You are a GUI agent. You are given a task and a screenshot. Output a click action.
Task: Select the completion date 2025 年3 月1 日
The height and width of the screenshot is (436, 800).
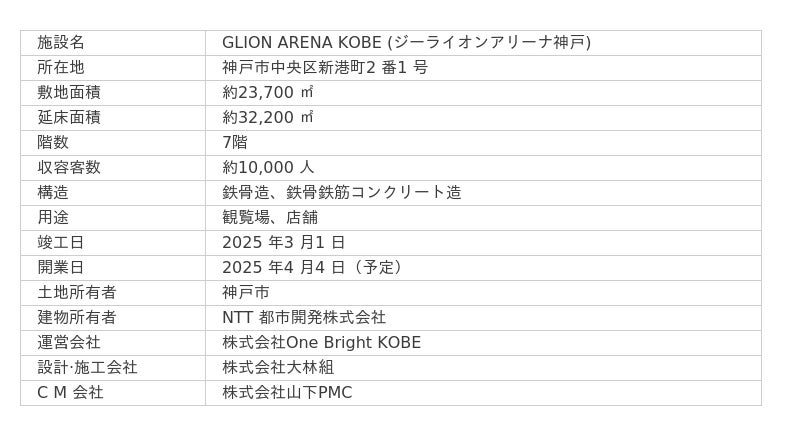284,242
